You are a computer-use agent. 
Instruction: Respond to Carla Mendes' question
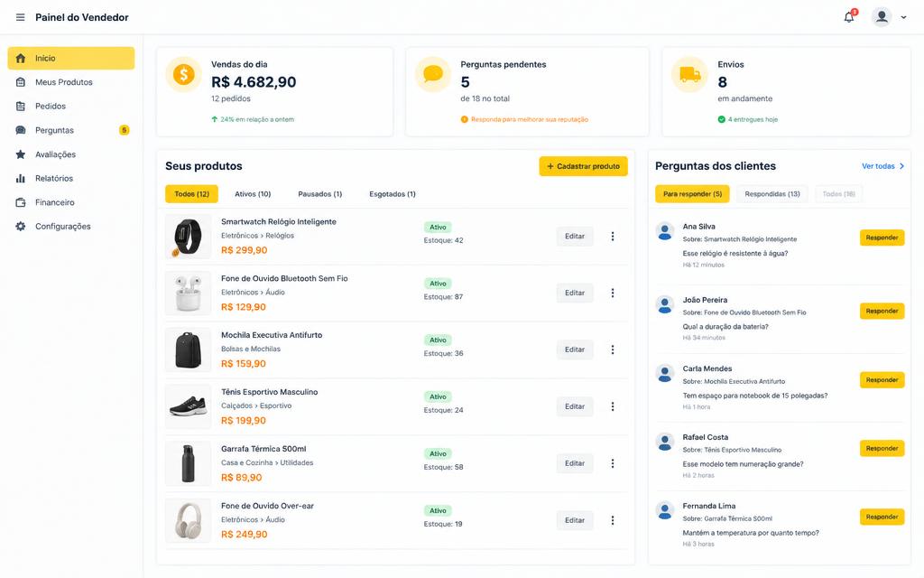click(x=882, y=380)
